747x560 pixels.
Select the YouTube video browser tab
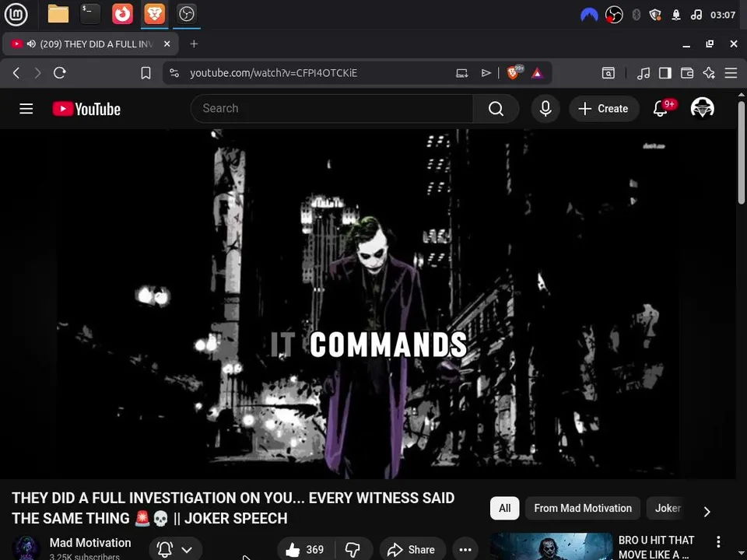(90, 44)
